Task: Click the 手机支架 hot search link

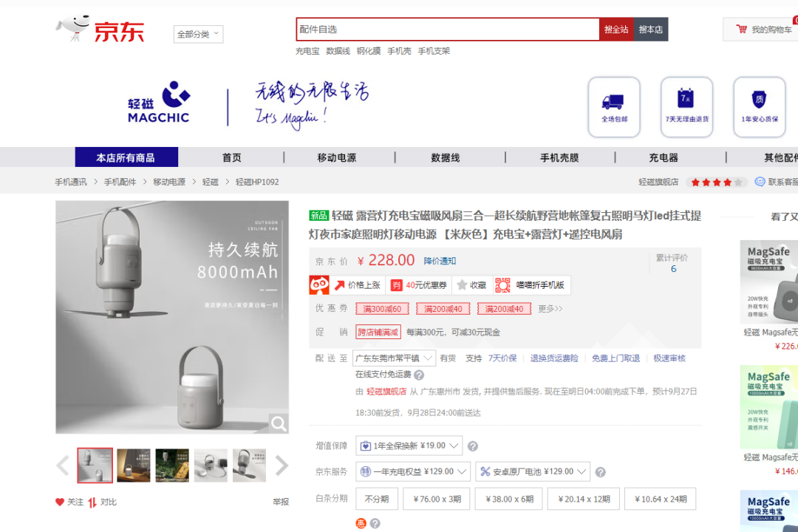Action: (x=434, y=51)
